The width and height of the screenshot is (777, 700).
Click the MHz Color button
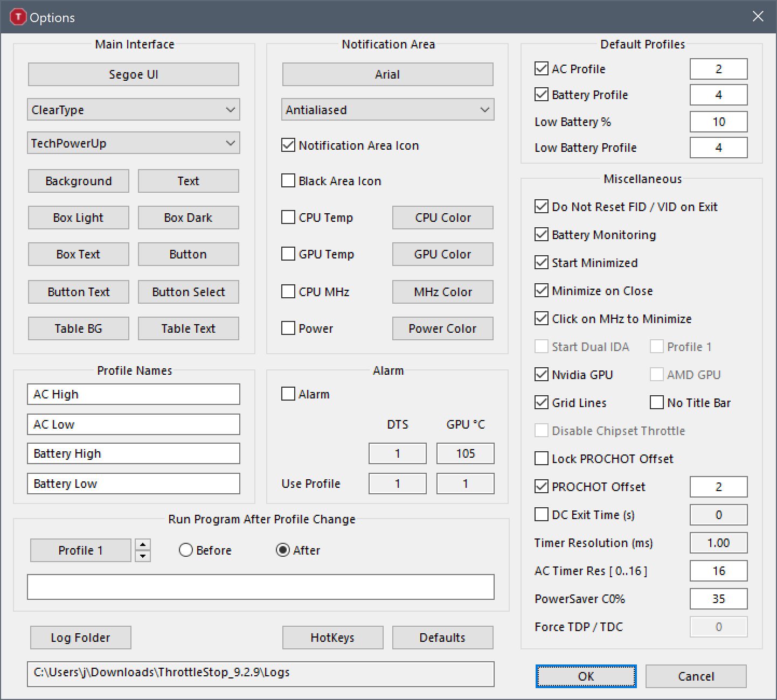tap(443, 292)
